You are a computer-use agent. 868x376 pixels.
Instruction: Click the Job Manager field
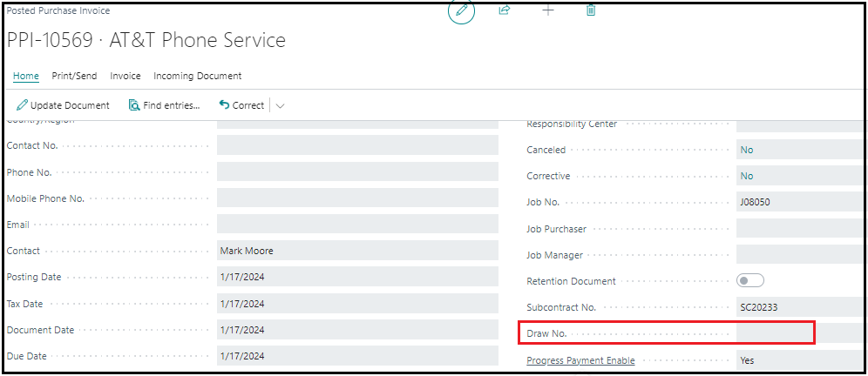click(800, 255)
